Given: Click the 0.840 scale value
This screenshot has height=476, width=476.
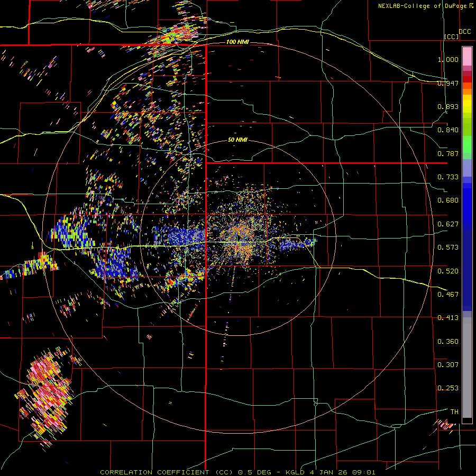Looking at the screenshot, I should click(x=448, y=130).
